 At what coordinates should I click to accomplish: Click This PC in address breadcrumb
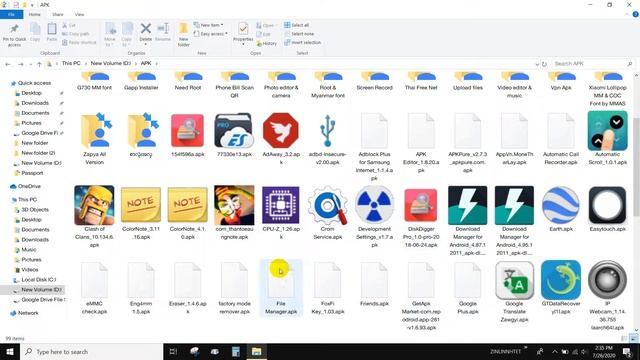[x=71, y=63]
